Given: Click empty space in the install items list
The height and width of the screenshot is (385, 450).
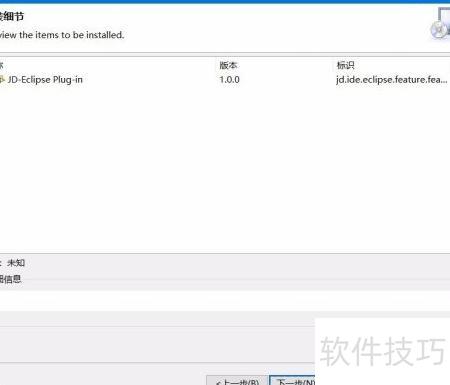Looking at the screenshot, I should [225, 167].
